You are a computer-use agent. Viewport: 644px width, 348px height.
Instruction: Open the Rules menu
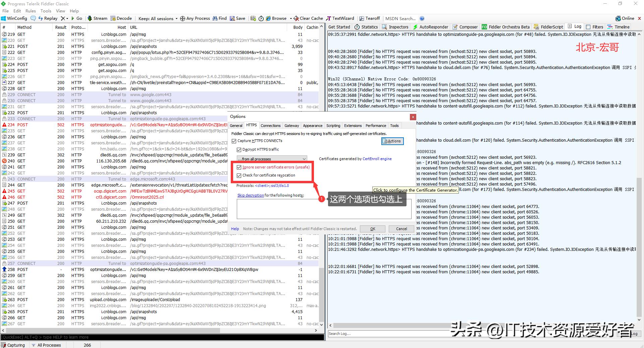pyautogui.click(x=31, y=11)
